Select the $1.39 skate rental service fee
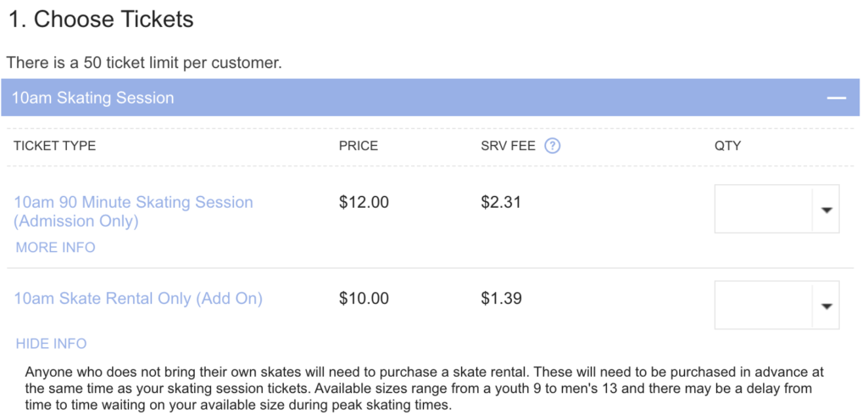The image size is (868, 420). tap(501, 299)
